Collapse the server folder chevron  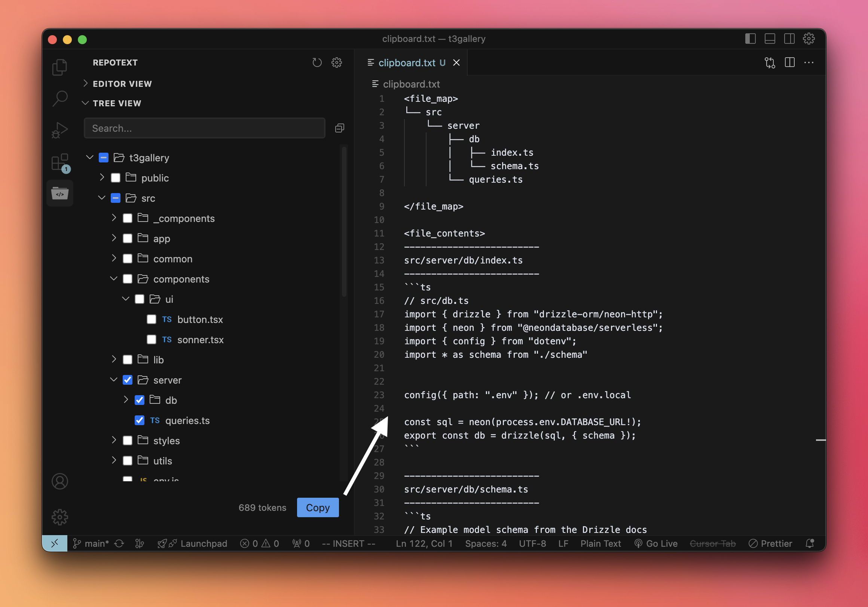114,380
